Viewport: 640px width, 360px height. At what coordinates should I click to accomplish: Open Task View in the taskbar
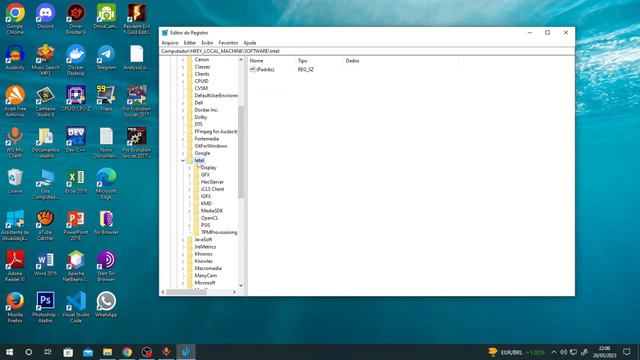pos(48,352)
